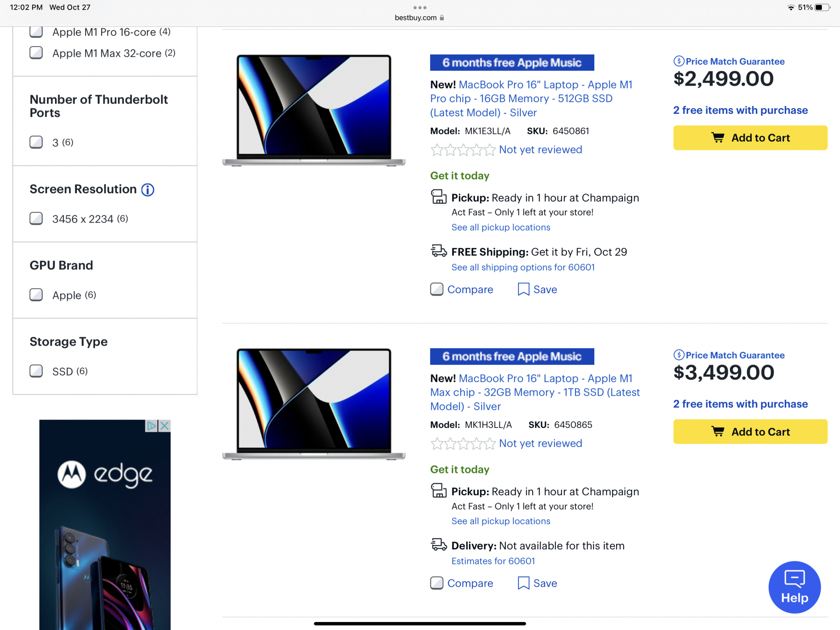
Task: Close the Motorola edge advertisement
Action: [x=165, y=426]
